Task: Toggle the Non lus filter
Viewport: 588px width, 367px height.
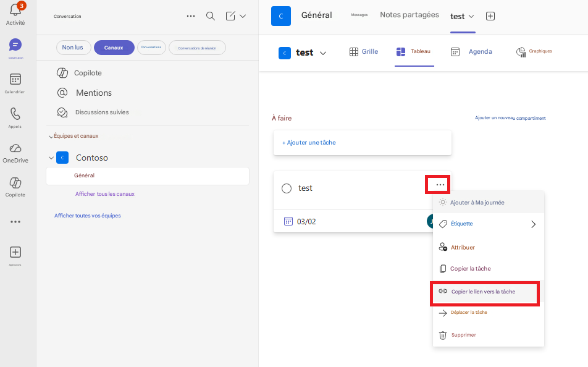Action: pos(73,48)
